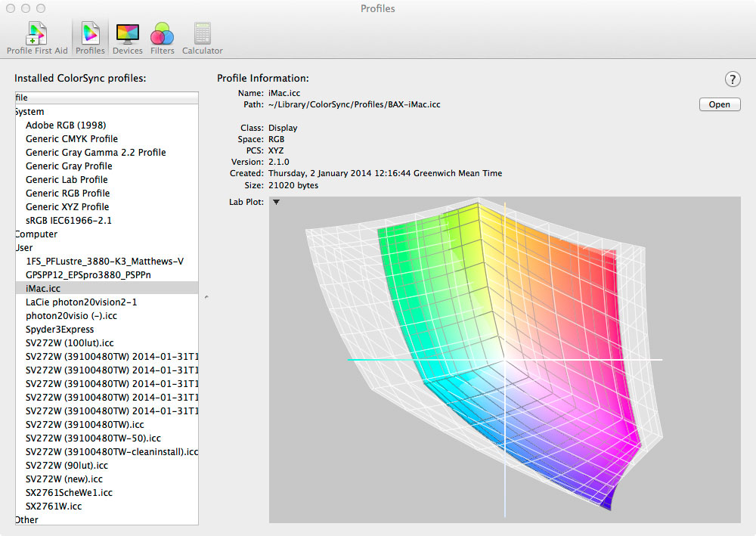Click the Space value RGB
Screen dimensions: 756x536
point(276,139)
